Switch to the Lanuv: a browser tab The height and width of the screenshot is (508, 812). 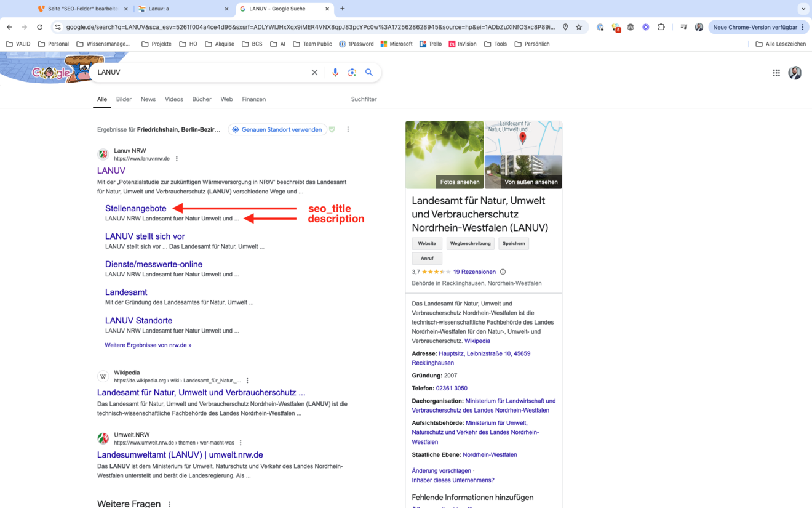point(183,9)
